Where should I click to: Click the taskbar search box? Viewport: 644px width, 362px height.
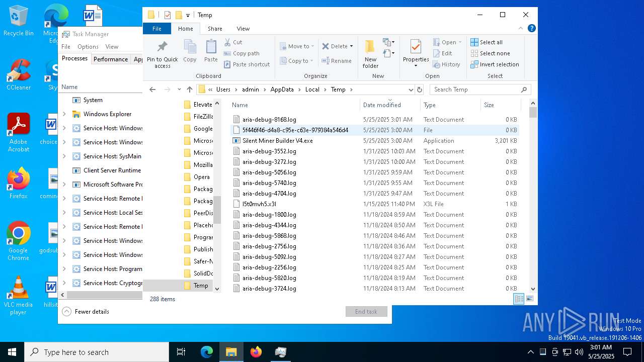coord(97,352)
